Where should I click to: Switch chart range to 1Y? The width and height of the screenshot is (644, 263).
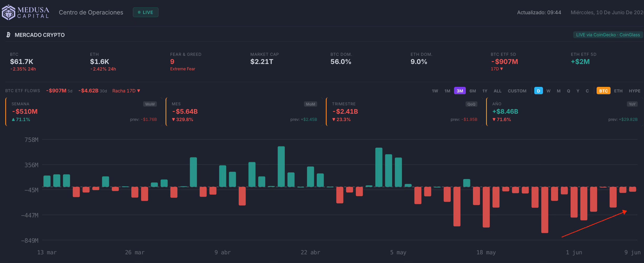coord(485,91)
